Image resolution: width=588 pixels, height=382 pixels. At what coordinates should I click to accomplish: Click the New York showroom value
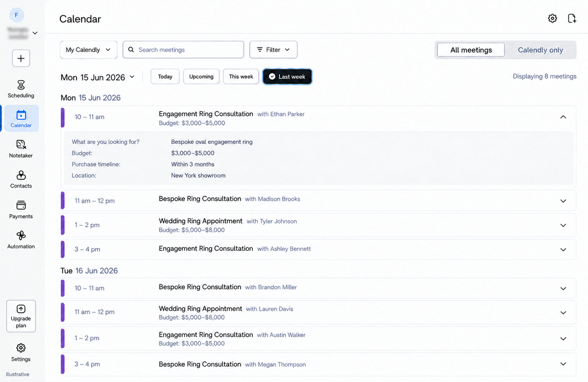point(198,175)
